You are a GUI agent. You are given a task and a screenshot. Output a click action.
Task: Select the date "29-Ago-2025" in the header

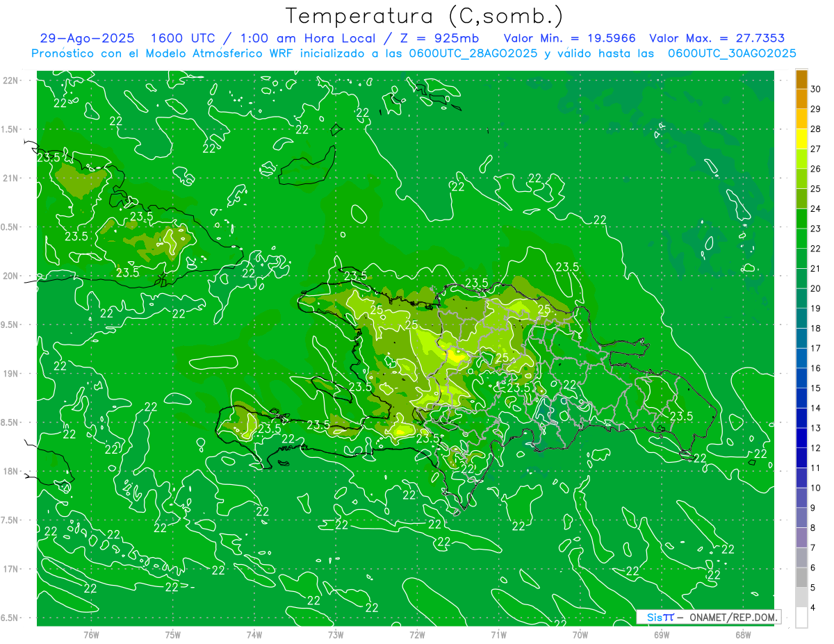88,38
